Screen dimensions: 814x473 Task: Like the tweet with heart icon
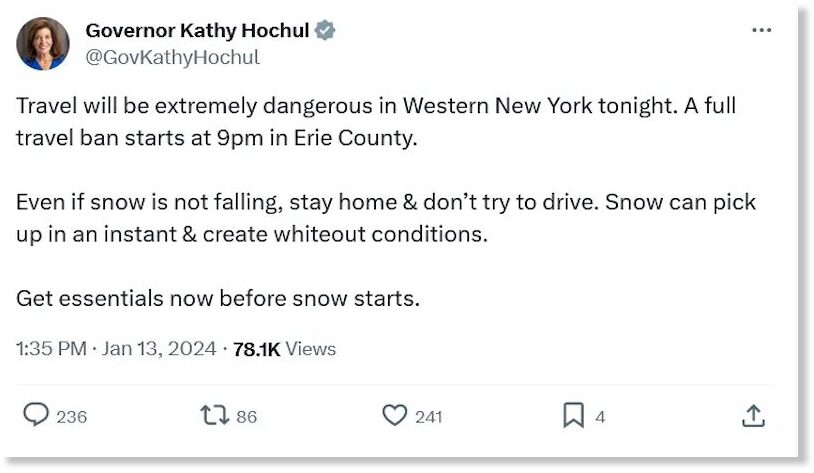coord(395,415)
